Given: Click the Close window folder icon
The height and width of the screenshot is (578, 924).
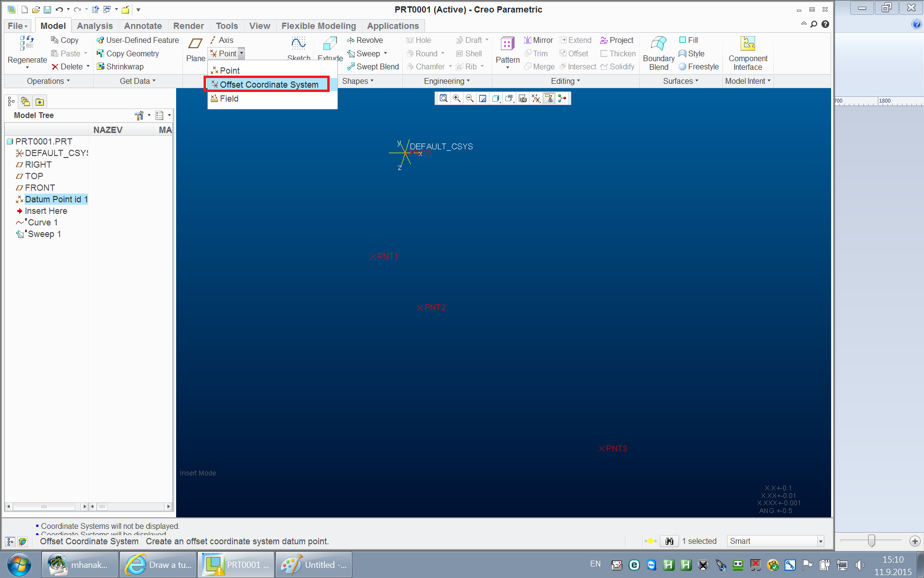Looking at the screenshot, I should 126,10.
